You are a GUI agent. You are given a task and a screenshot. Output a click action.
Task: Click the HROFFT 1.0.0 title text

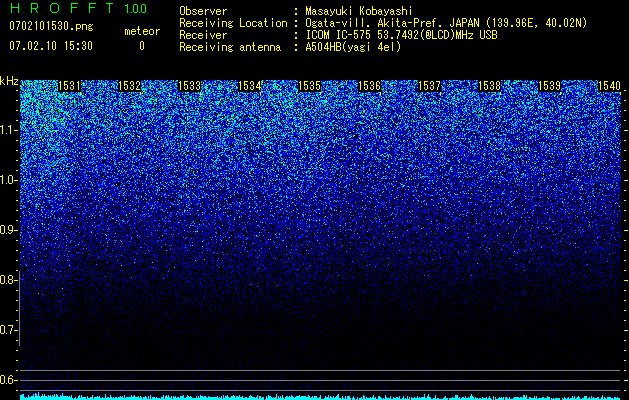pos(79,8)
